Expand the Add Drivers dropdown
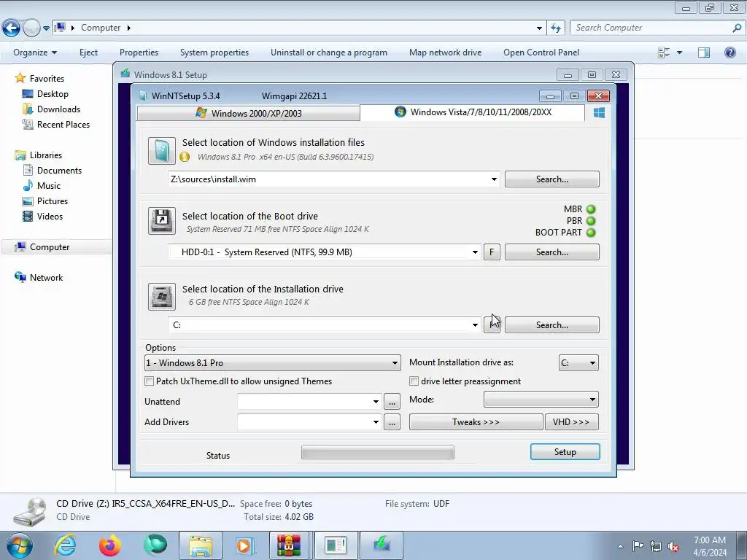Screen dimensions: 747x560 pyautogui.click(x=376, y=422)
